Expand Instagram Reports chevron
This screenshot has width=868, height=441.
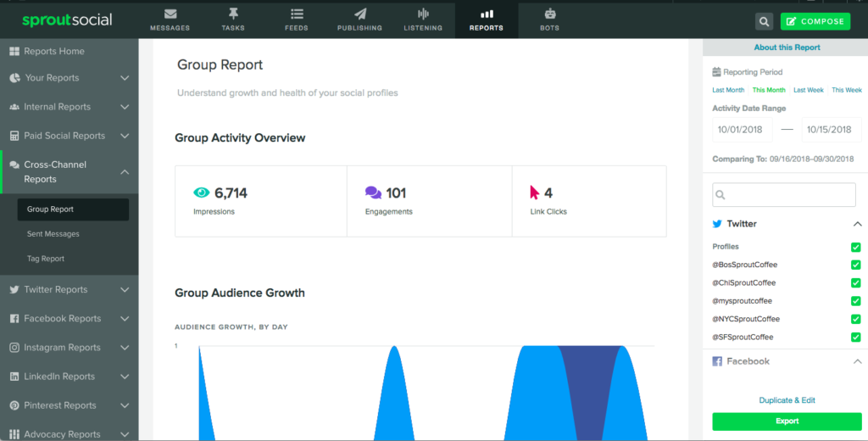(125, 348)
